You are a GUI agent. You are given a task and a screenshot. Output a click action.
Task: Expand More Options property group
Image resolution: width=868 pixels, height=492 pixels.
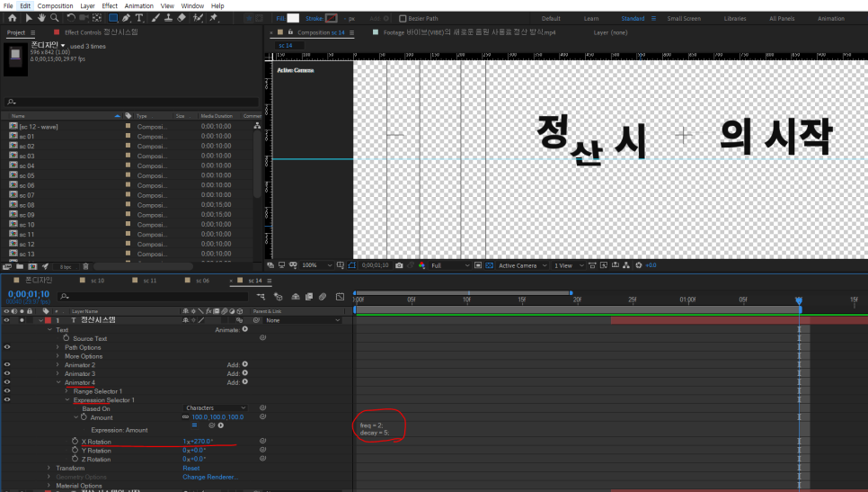point(58,356)
